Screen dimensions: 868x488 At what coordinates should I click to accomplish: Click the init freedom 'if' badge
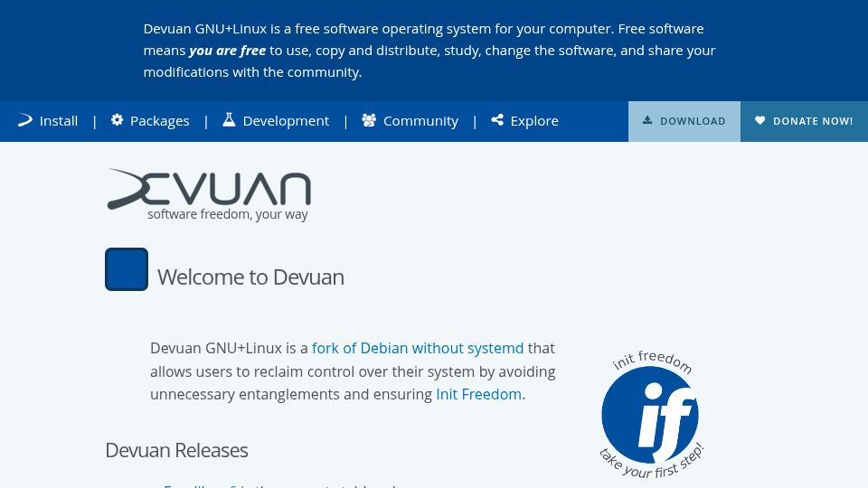point(650,414)
